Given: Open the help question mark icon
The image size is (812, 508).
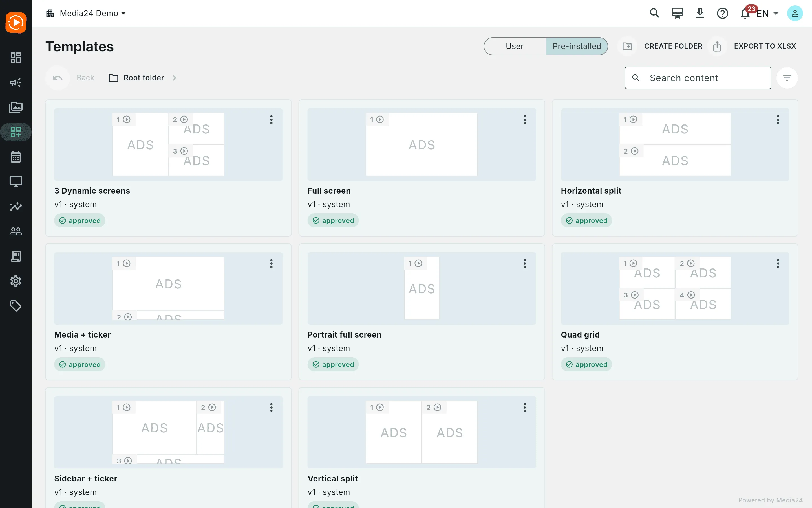Looking at the screenshot, I should 722,13.
